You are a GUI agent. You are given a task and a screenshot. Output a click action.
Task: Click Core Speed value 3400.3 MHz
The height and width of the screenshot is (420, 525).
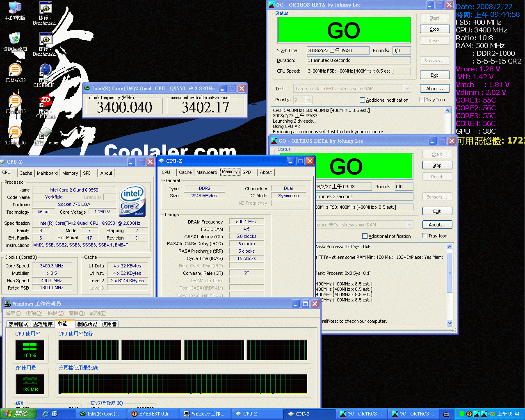click(52, 266)
